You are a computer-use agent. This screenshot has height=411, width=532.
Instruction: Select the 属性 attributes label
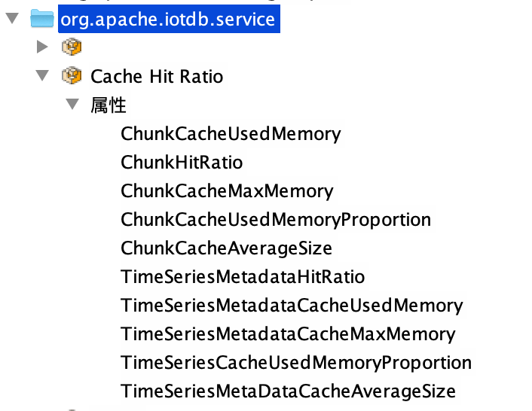109,105
